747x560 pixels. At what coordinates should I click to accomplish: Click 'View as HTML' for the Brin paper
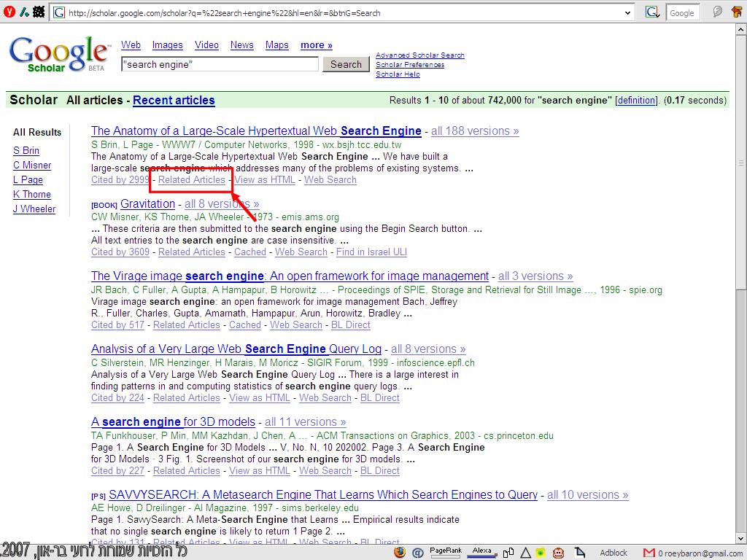(265, 180)
